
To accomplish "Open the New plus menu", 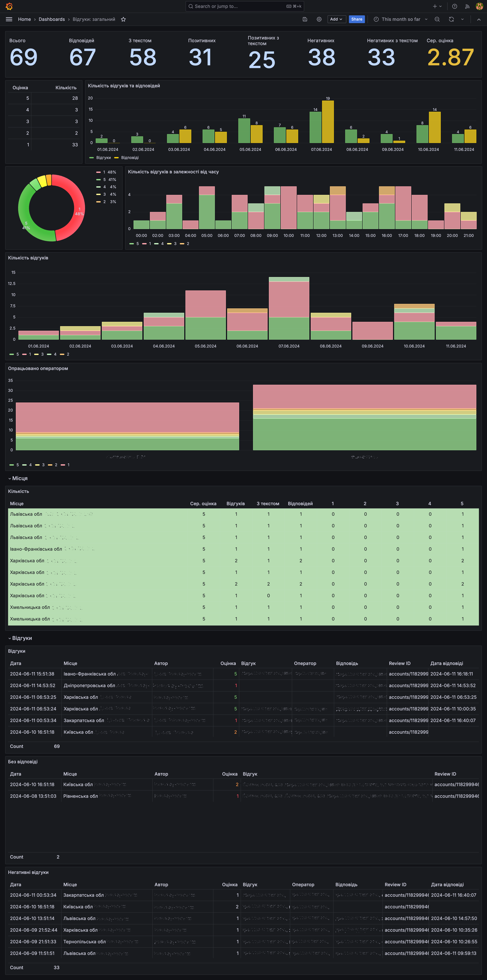I will pyautogui.click(x=437, y=6).
